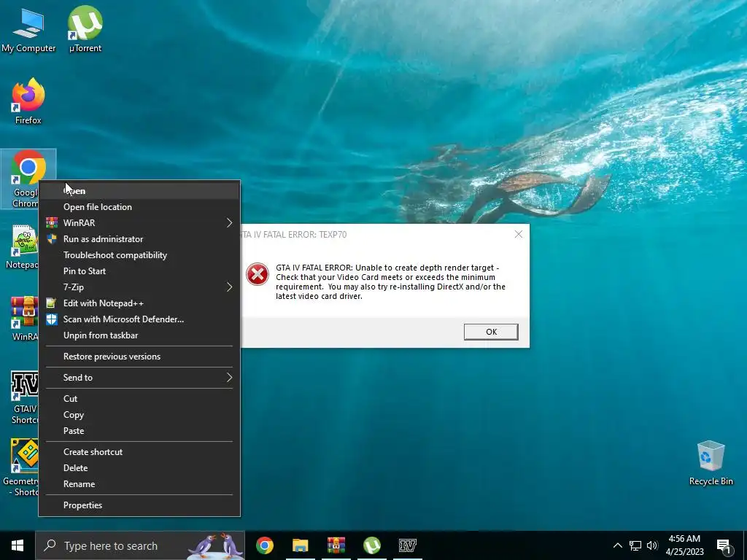Switch to GTA IV taskbar icon
The width and height of the screenshot is (747, 560).
407,545
